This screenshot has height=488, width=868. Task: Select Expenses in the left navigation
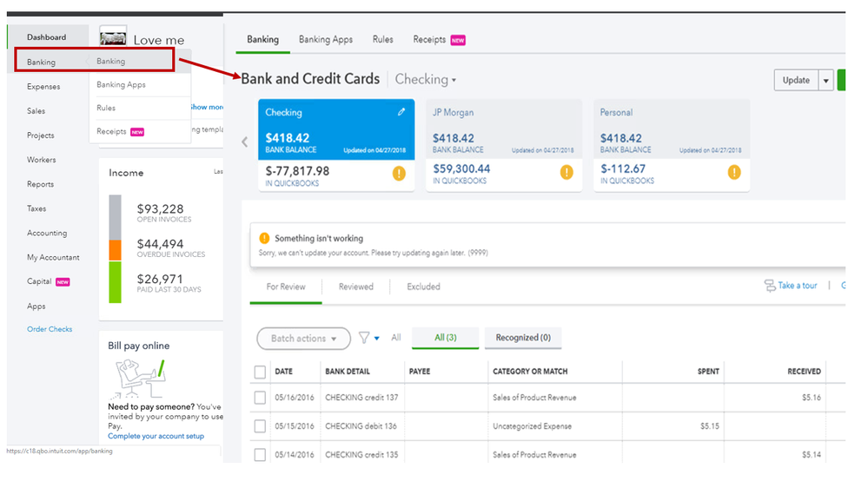click(43, 87)
